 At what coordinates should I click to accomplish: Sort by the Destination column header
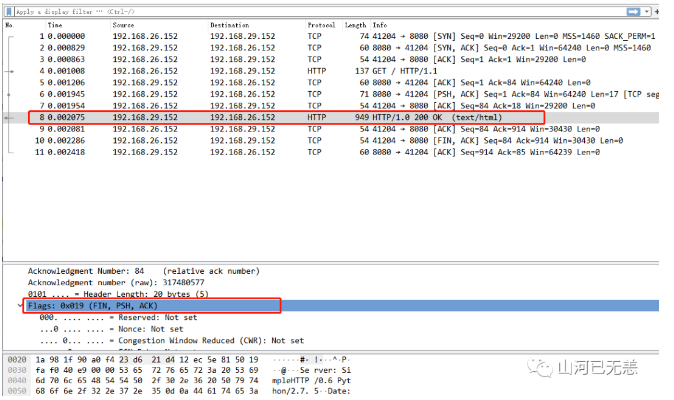230,25
